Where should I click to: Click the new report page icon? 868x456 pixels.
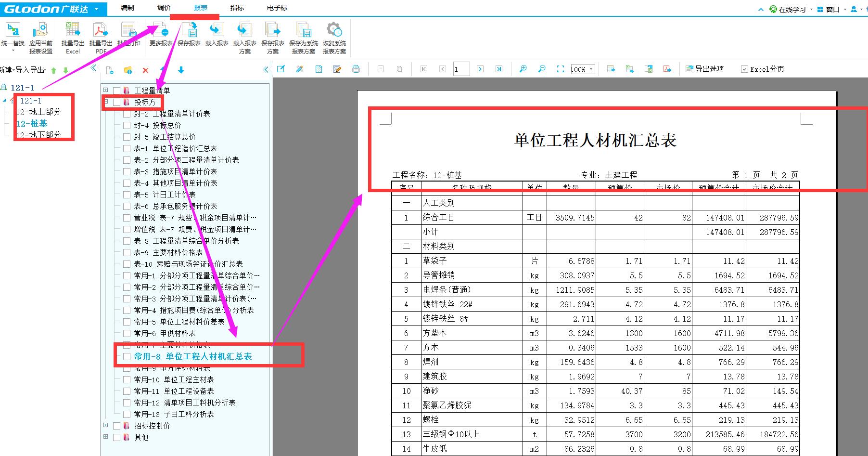(110, 70)
